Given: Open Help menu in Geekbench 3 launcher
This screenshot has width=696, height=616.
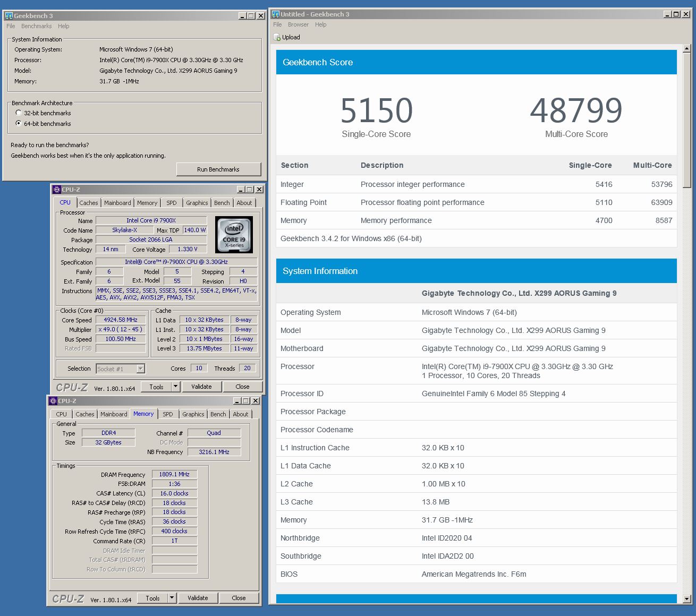Looking at the screenshot, I should coord(64,26).
